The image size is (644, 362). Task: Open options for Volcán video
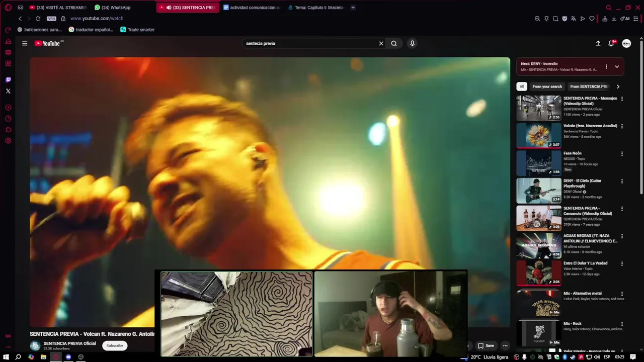(x=622, y=126)
